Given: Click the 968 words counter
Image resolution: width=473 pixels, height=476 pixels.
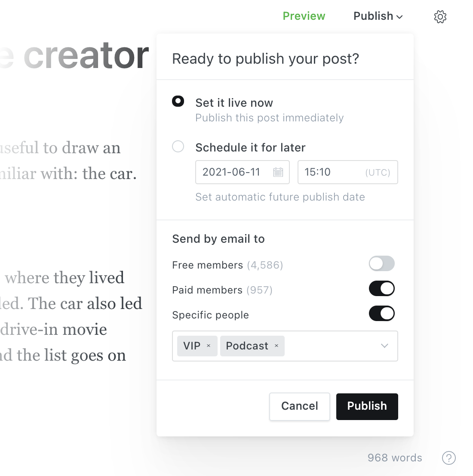Looking at the screenshot, I should click(395, 458).
